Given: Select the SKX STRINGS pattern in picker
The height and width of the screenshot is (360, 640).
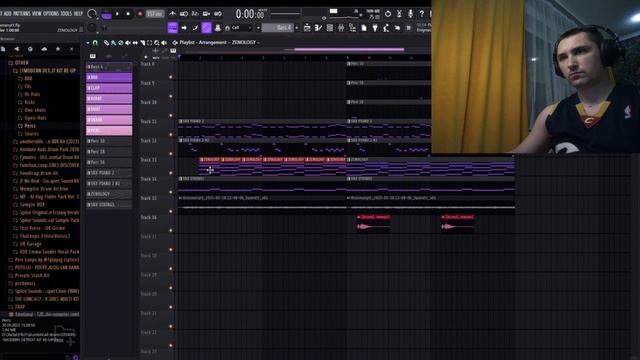Looking at the screenshot, I should [109, 204].
